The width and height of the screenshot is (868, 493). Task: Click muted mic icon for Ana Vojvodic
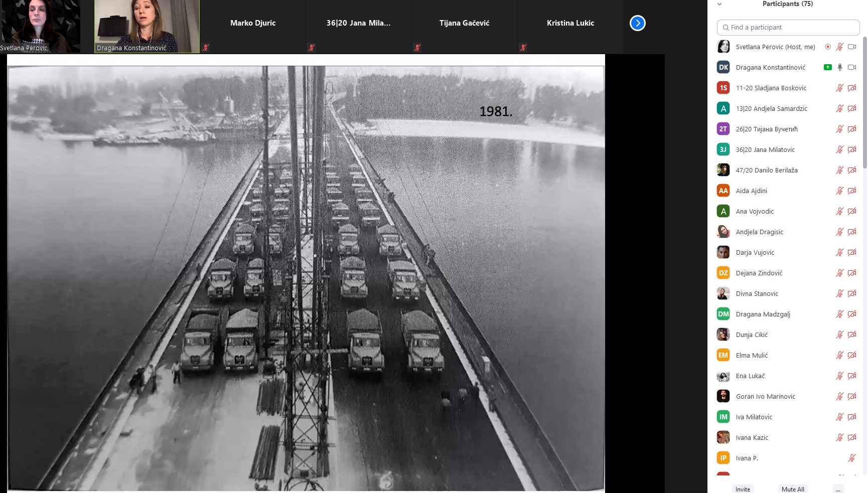(840, 211)
